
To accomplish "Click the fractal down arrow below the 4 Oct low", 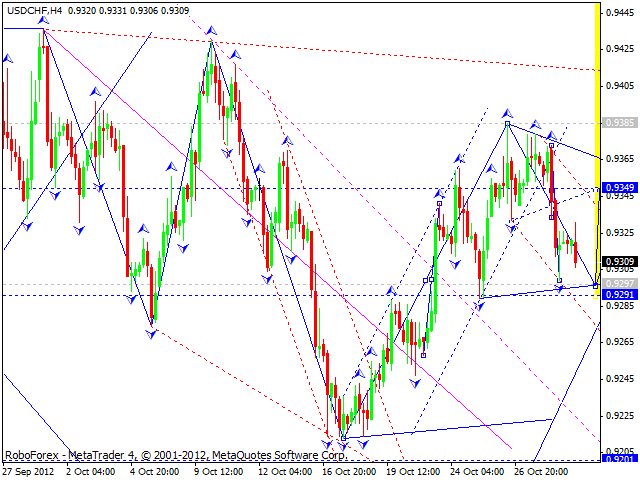I will pos(151,334).
